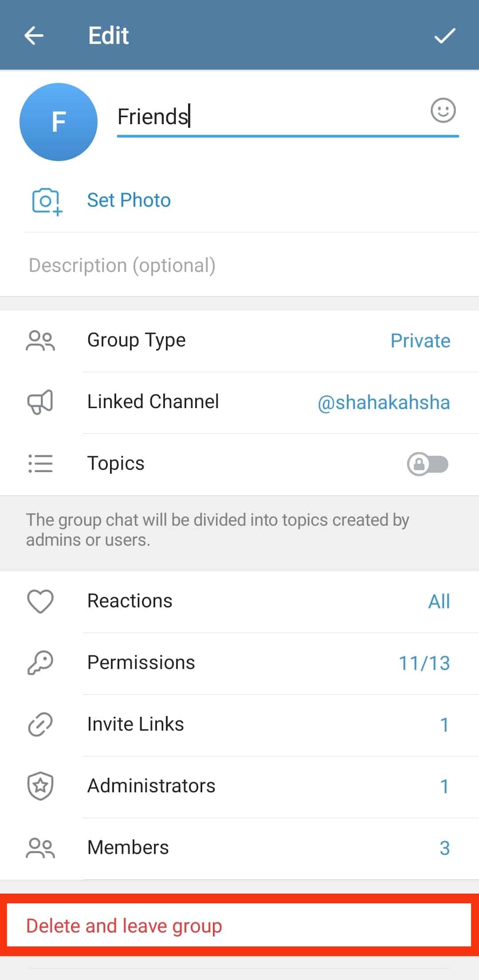Tap the camera Set Photo icon

[46, 201]
